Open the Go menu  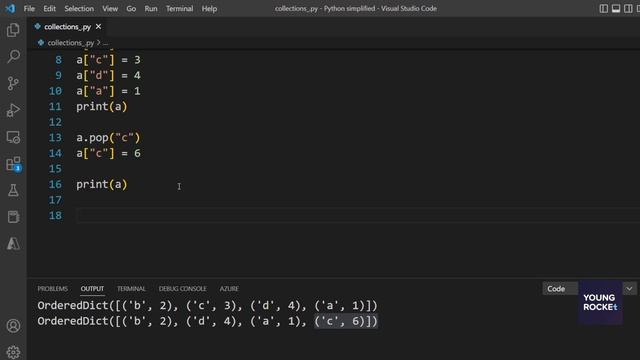click(131, 9)
